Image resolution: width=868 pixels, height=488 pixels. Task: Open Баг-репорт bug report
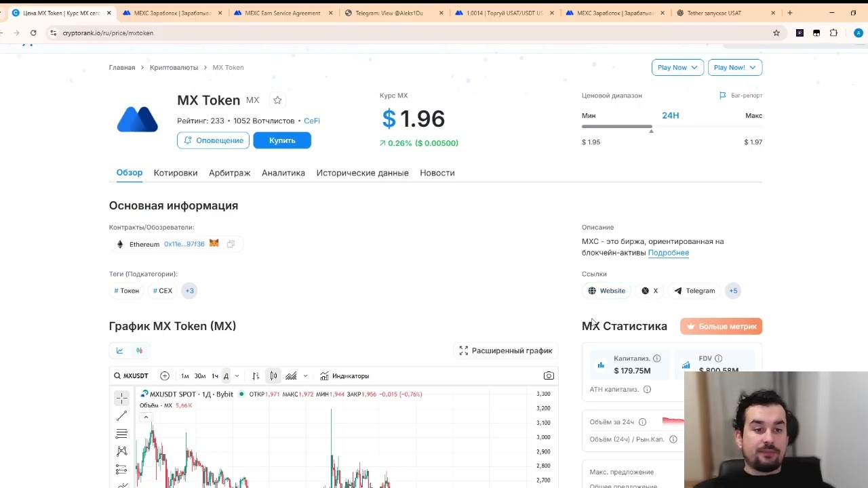[x=741, y=96]
